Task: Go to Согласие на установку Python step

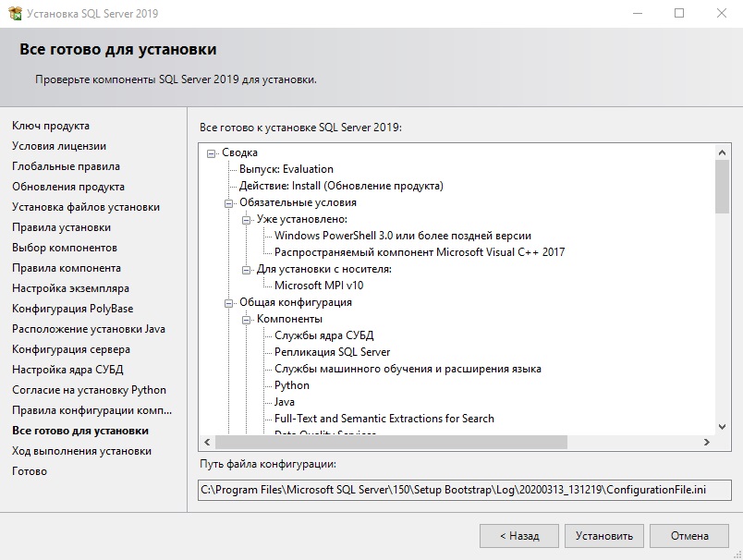Action: click(x=89, y=390)
